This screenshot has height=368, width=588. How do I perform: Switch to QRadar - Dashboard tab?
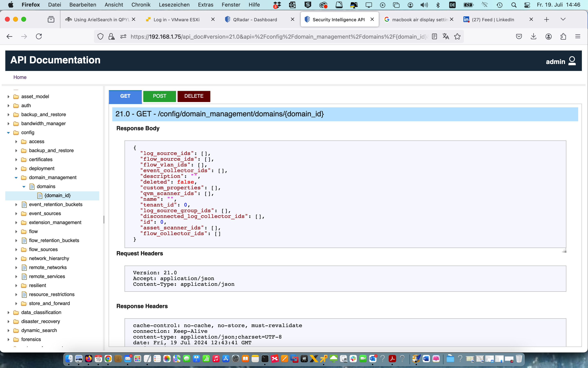point(255,19)
